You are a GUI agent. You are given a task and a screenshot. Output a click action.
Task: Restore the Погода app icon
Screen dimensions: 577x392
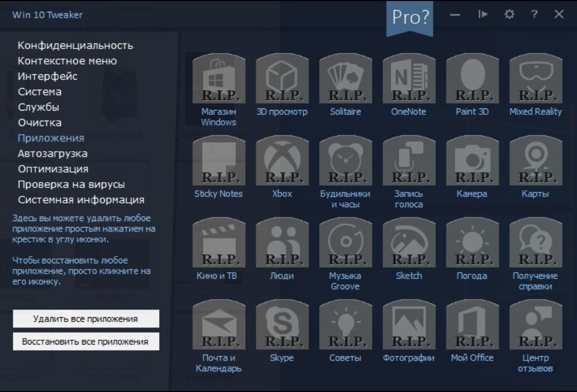pos(472,242)
